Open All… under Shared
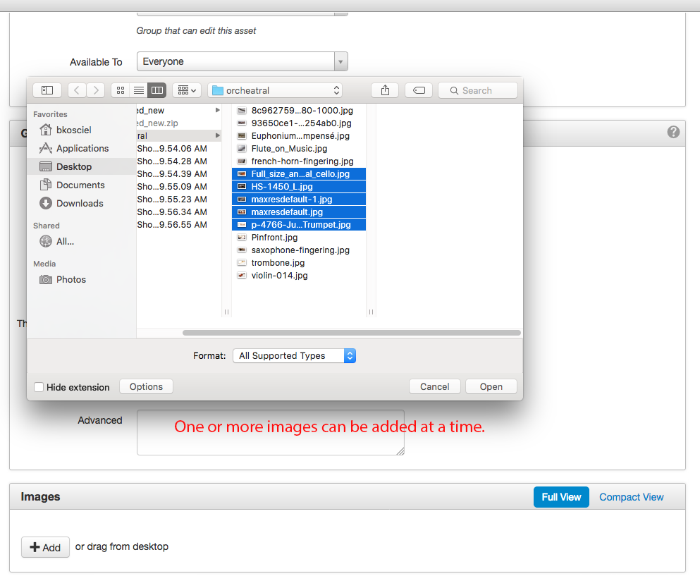Viewport: 700px width, 588px height. (57, 242)
